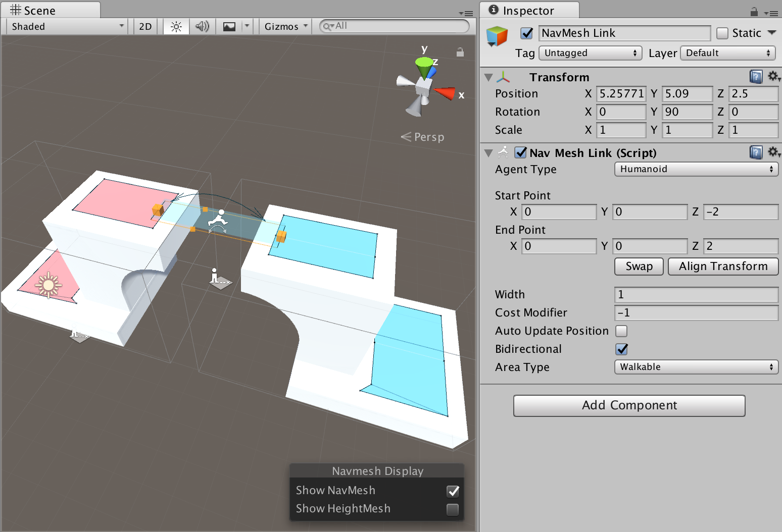Click the Inspector lock padlock icon
782x532 pixels.
(x=754, y=11)
